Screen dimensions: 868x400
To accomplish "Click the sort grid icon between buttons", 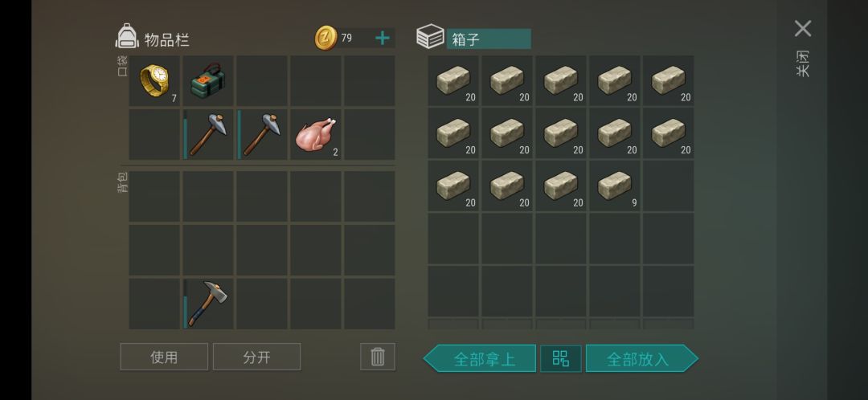I will (561, 358).
